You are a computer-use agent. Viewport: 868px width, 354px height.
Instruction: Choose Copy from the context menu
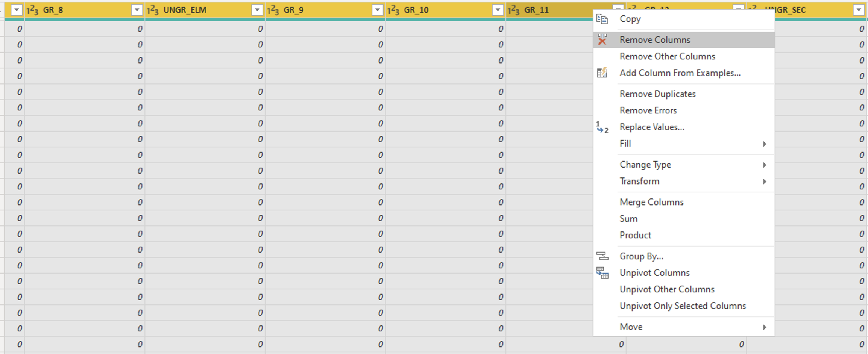pos(684,19)
